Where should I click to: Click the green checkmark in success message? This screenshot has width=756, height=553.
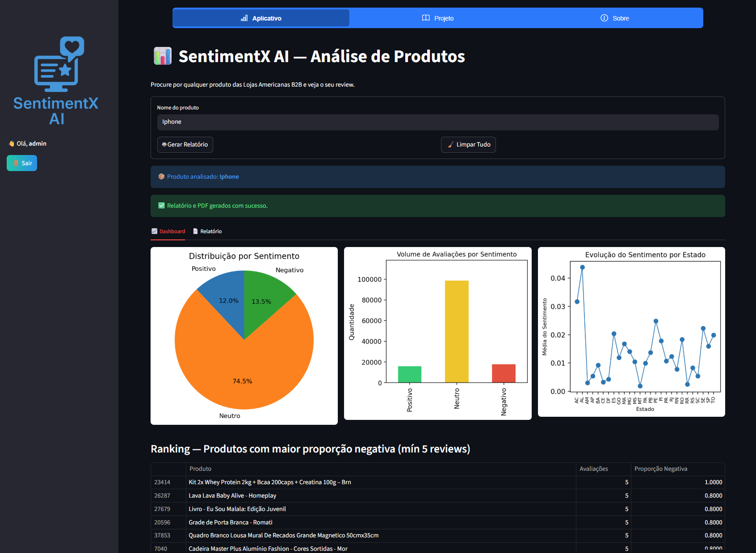(x=161, y=206)
